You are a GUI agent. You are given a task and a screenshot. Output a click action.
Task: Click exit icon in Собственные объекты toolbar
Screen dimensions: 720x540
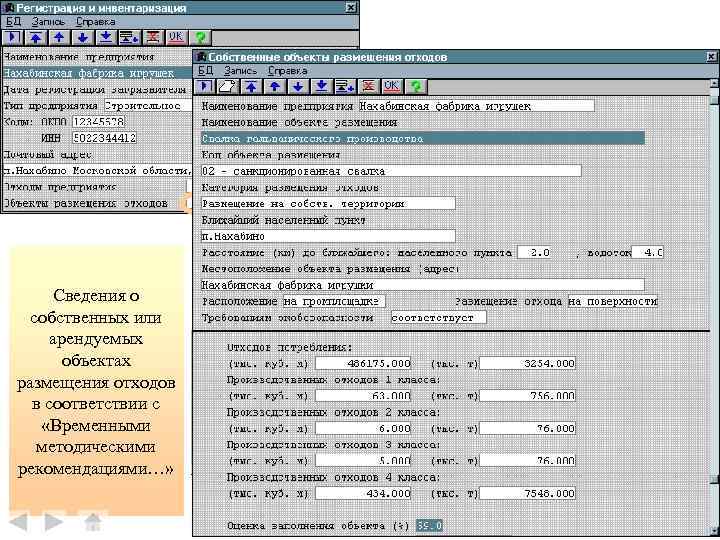point(205,86)
